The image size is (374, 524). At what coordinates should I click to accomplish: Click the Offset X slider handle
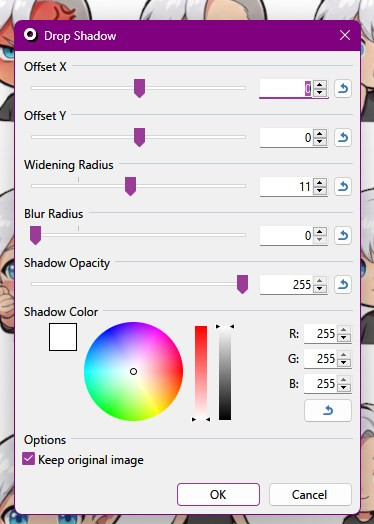(139, 88)
